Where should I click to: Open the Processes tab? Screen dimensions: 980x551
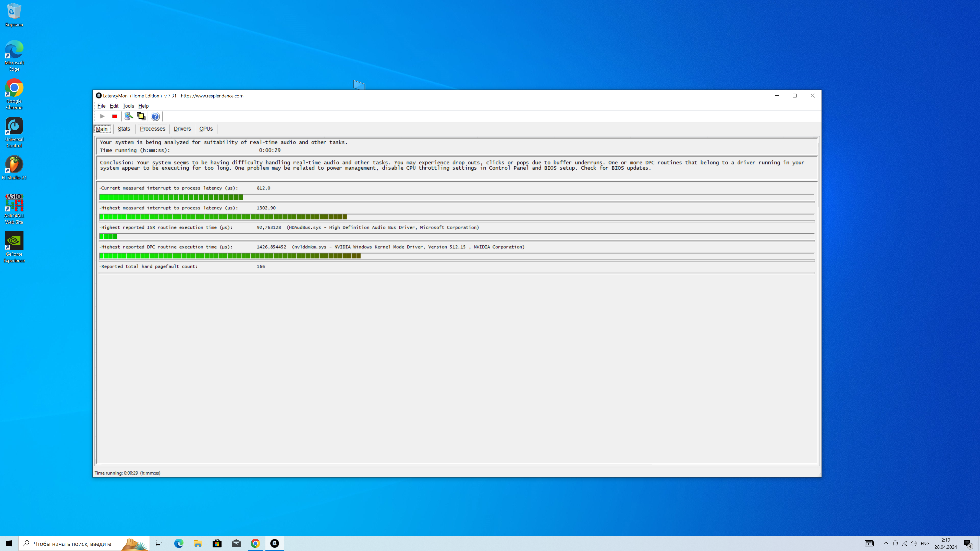click(152, 129)
